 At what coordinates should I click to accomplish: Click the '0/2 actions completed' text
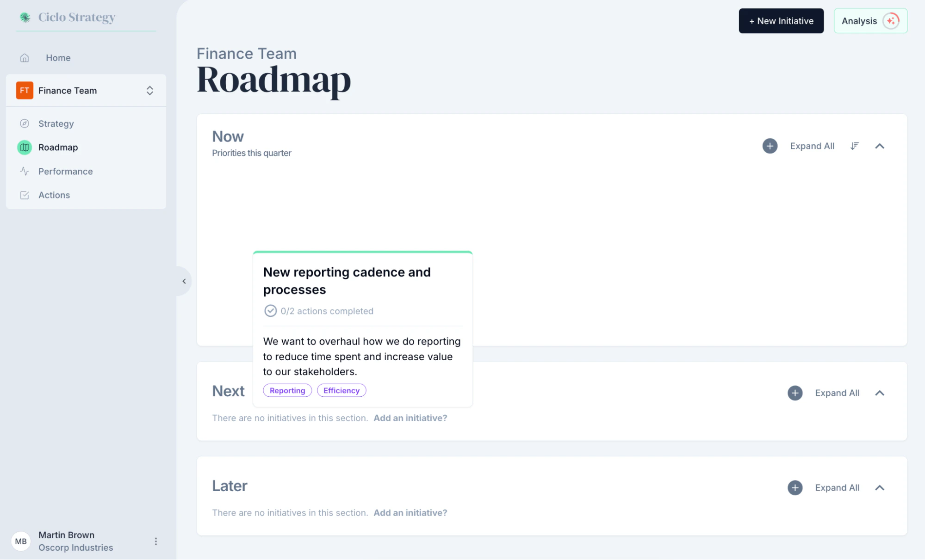pyautogui.click(x=327, y=311)
